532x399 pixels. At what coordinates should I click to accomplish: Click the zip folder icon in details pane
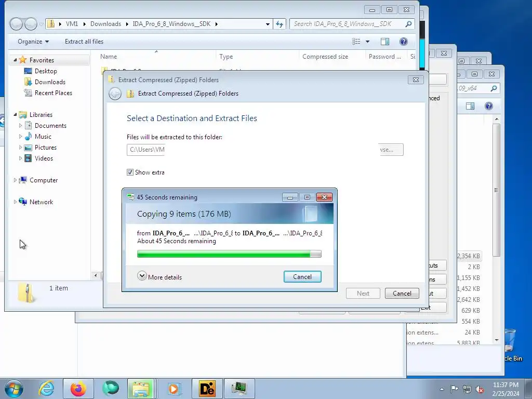coord(27,292)
